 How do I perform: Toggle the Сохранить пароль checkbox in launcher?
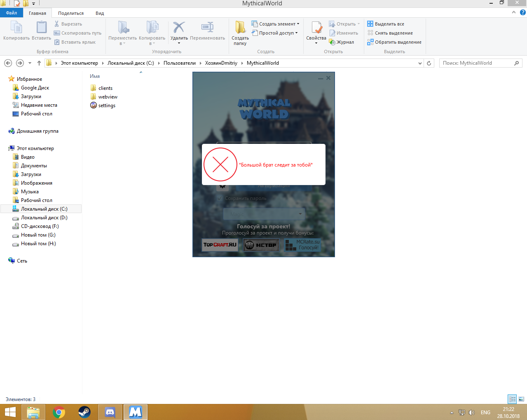coord(220,198)
